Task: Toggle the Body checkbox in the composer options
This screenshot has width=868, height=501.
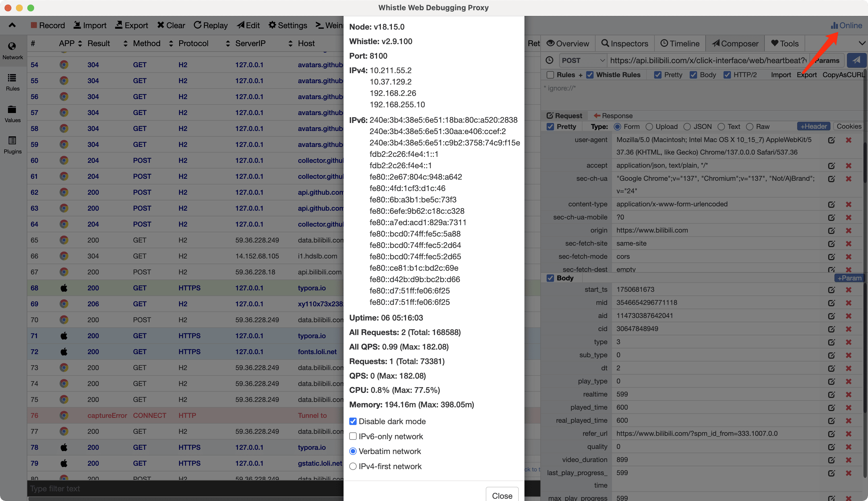Action: tap(693, 75)
